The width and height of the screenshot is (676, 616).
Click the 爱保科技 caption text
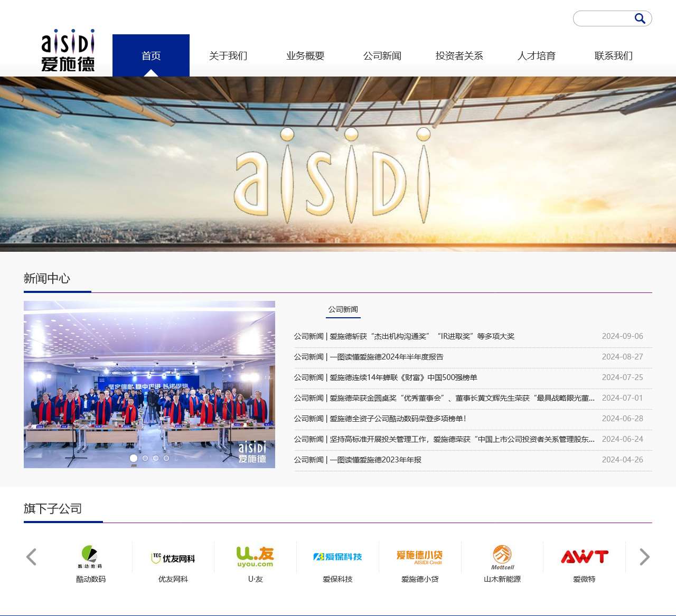click(x=337, y=579)
